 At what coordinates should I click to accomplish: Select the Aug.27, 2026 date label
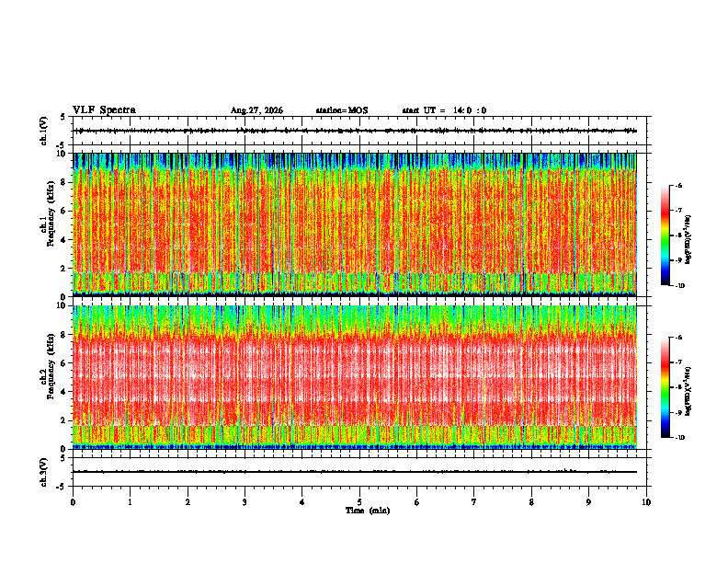tap(256, 110)
